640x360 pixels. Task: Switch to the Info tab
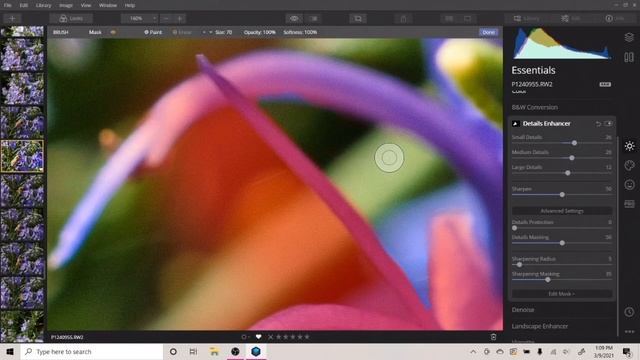pyautogui.click(x=615, y=18)
